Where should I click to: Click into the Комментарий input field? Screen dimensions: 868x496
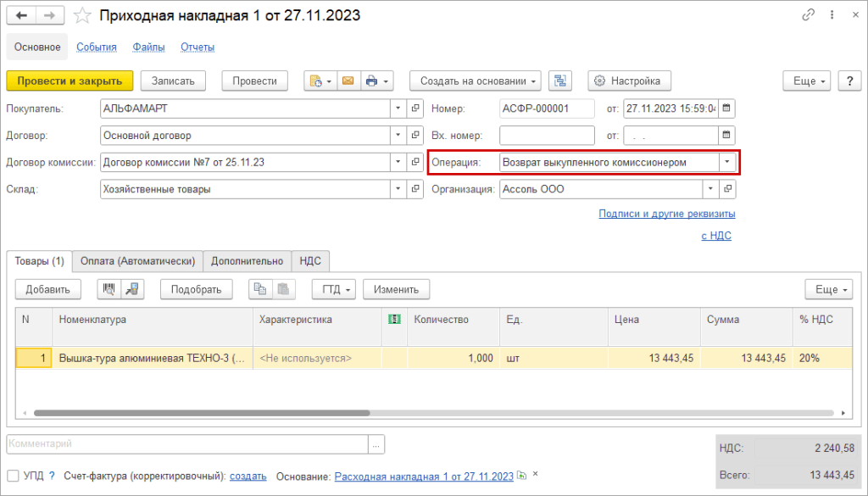[x=187, y=444]
